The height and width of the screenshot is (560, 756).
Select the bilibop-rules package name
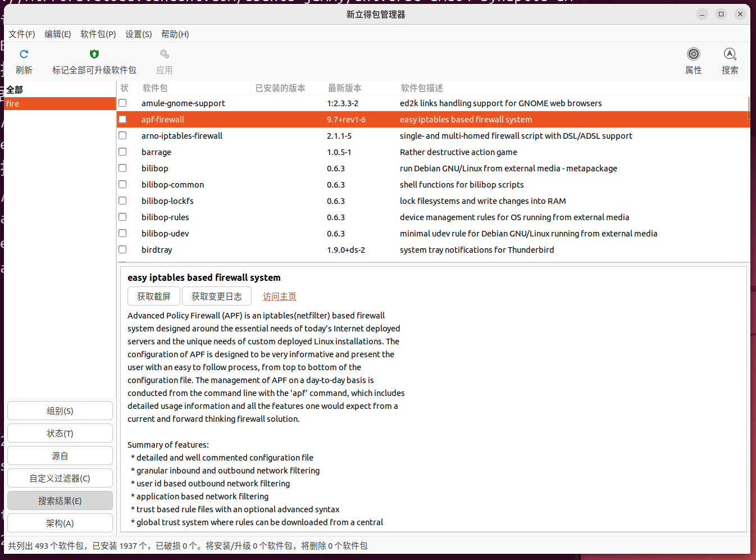coord(165,217)
